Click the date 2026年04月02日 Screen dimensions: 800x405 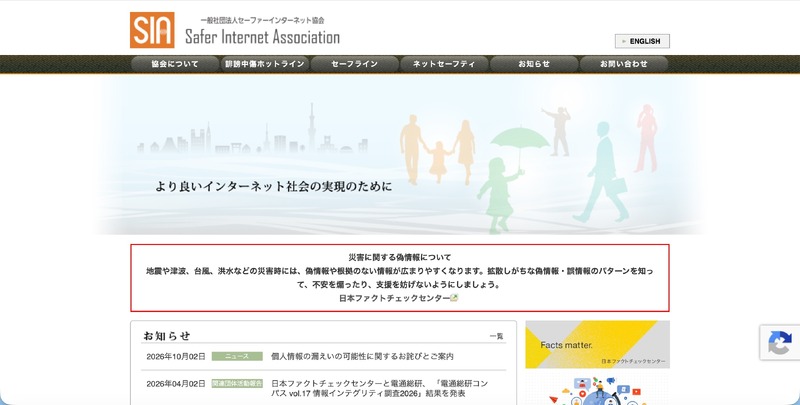(176, 384)
